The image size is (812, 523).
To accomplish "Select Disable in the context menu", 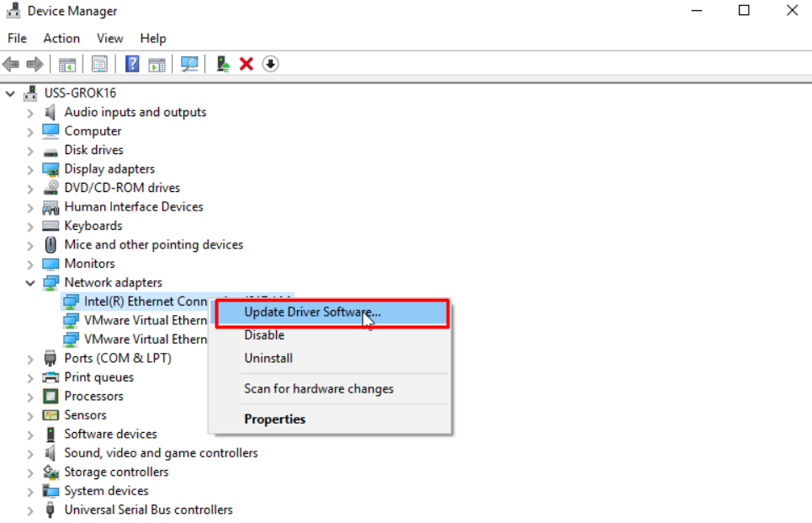I will tap(264, 335).
